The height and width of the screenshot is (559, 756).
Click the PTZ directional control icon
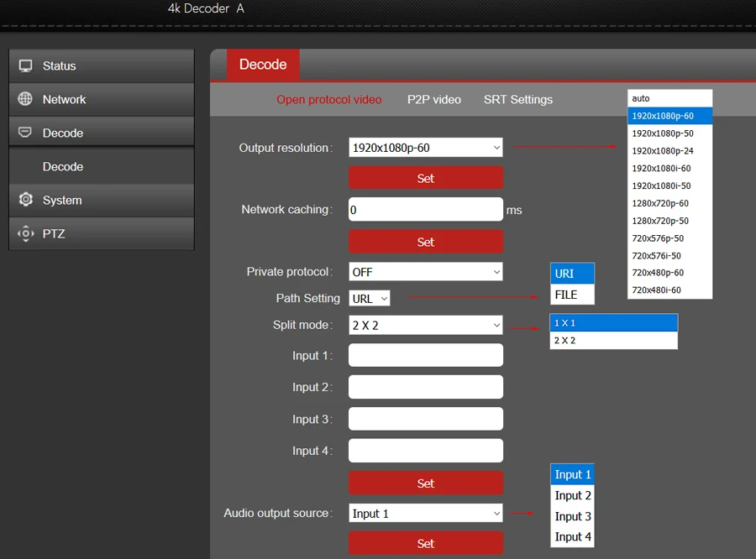(25, 233)
